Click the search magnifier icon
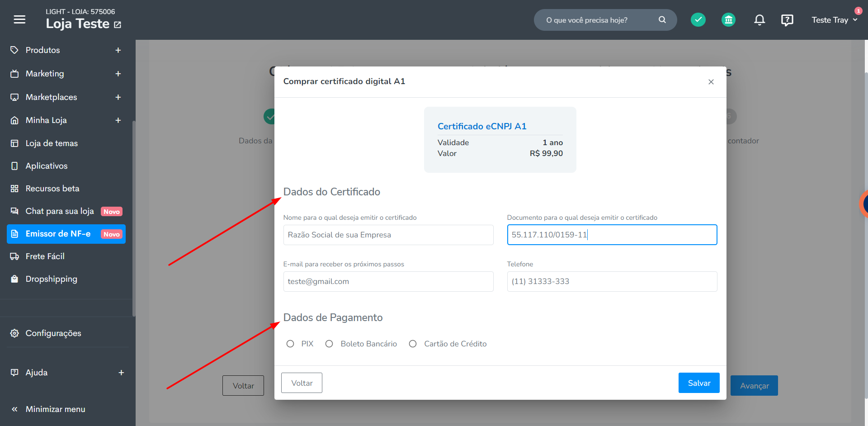Image resolution: width=868 pixels, height=426 pixels. click(x=662, y=19)
